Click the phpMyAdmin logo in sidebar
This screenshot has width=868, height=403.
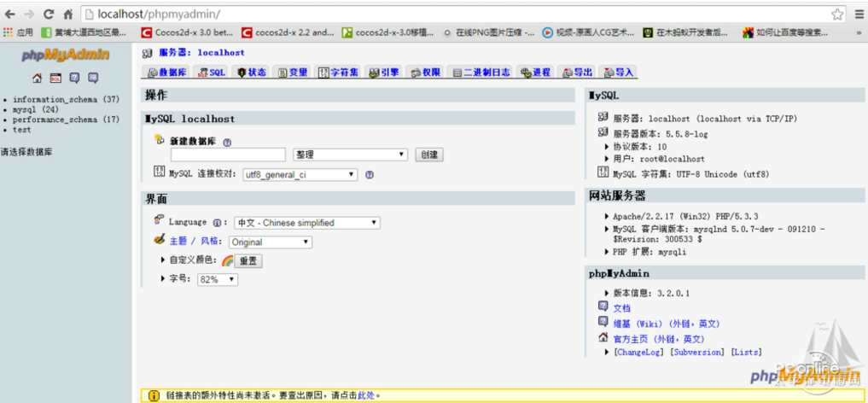[66, 55]
